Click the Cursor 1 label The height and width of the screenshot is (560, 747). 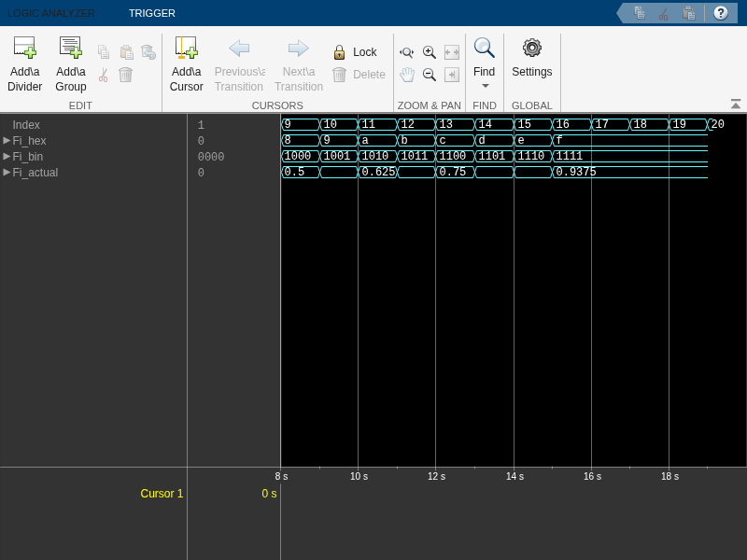click(x=162, y=494)
